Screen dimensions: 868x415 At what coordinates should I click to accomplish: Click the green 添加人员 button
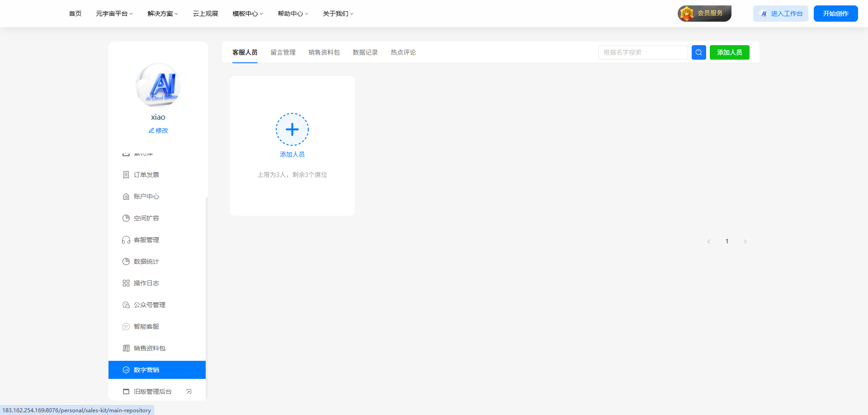(x=729, y=52)
